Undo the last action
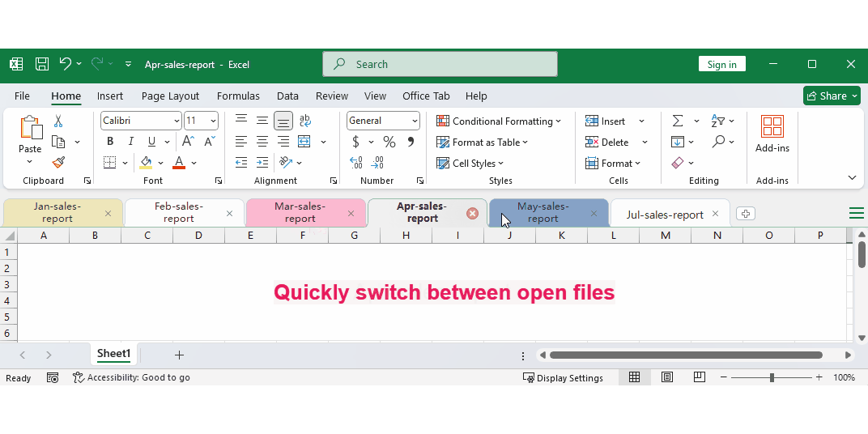The image size is (868, 434). click(x=66, y=64)
